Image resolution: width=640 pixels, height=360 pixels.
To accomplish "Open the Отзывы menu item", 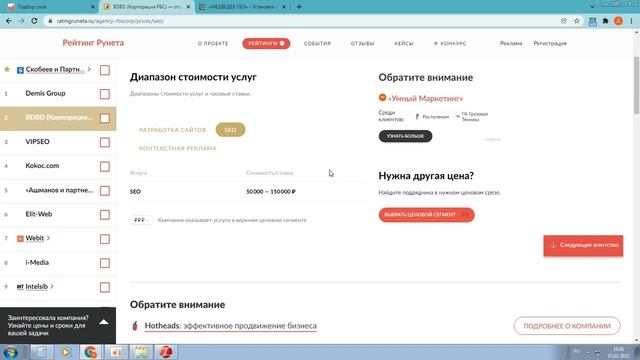I will point(362,43).
